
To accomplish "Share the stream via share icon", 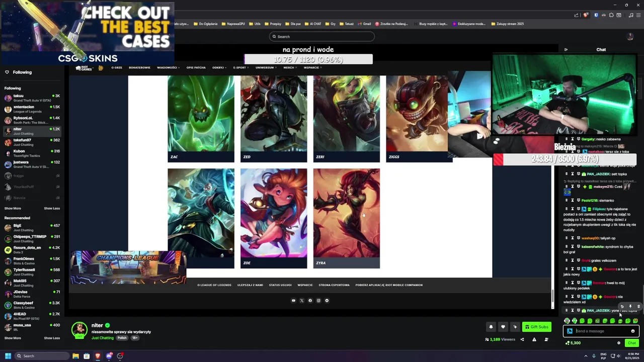I will tap(522, 339).
